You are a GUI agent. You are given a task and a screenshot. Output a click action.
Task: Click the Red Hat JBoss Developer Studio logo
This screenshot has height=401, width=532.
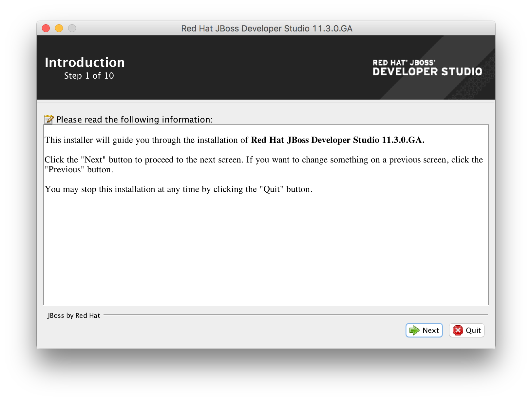[427, 68]
